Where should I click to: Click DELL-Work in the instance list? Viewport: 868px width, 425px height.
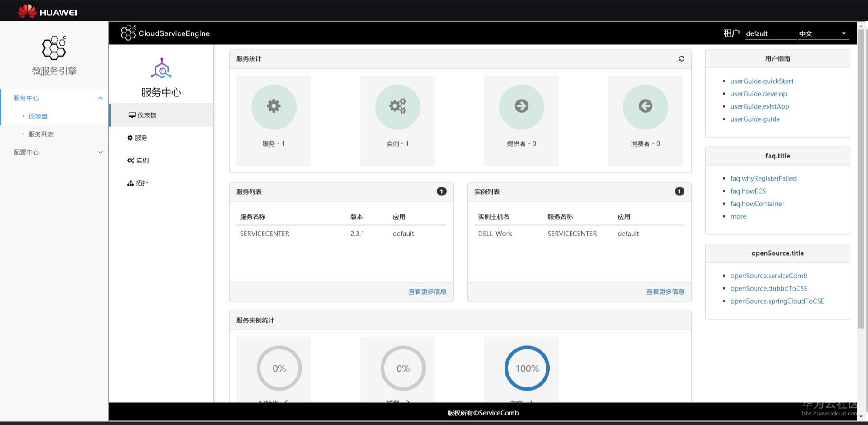(x=495, y=234)
